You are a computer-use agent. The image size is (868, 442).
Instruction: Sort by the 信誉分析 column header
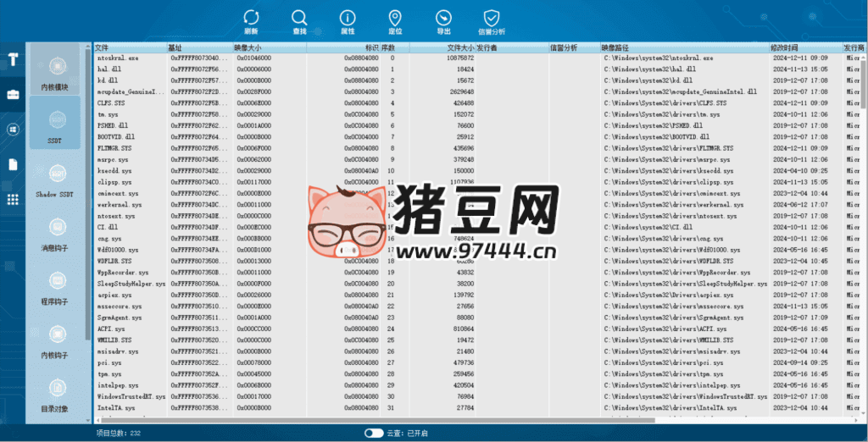[575, 48]
